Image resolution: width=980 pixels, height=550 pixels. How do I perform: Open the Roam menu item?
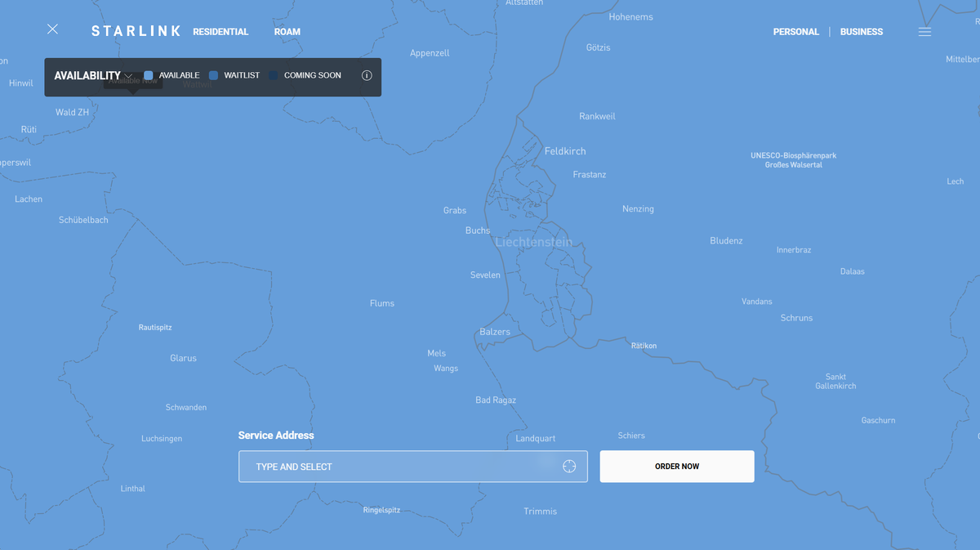(x=287, y=32)
